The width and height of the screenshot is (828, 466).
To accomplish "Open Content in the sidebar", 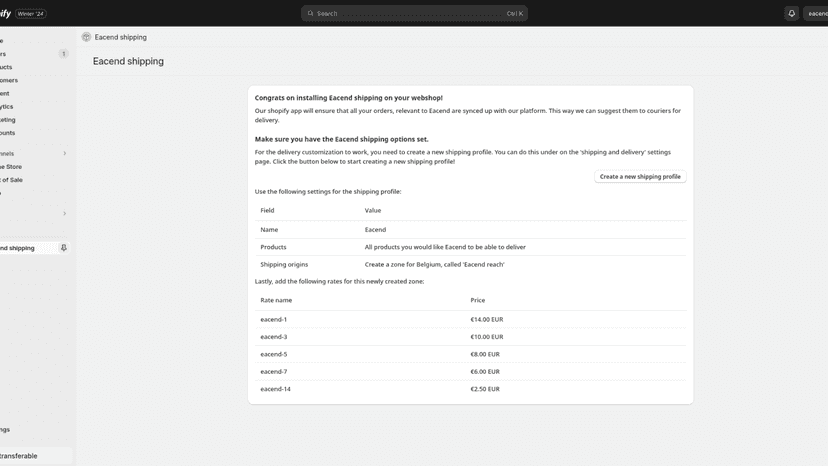I will pos(33,94).
